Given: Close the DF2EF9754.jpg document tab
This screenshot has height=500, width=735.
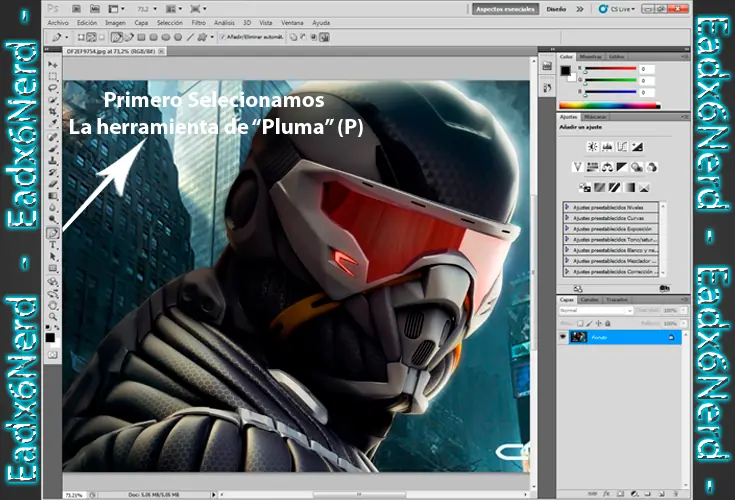Looking at the screenshot, I should pyautogui.click(x=161, y=51).
